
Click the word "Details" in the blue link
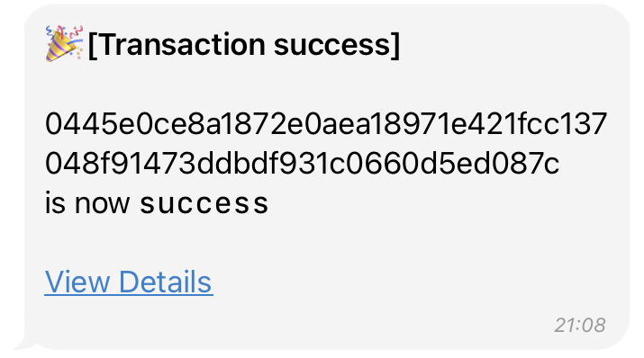click(166, 282)
